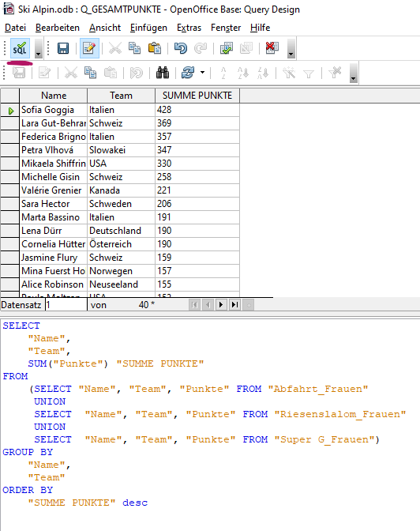Click the Copy icon in the top toolbar
The width and height of the screenshot is (420, 531).
tap(135, 48)
